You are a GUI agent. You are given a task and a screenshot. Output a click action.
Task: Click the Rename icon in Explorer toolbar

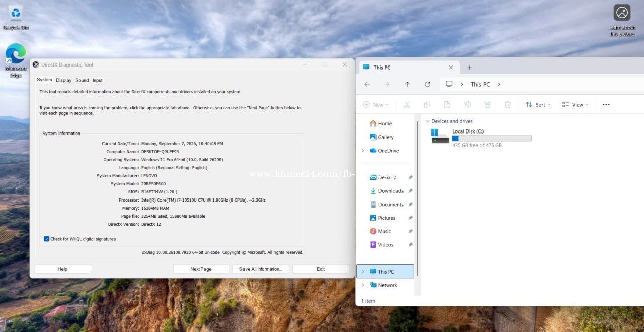tap(467, 105)
